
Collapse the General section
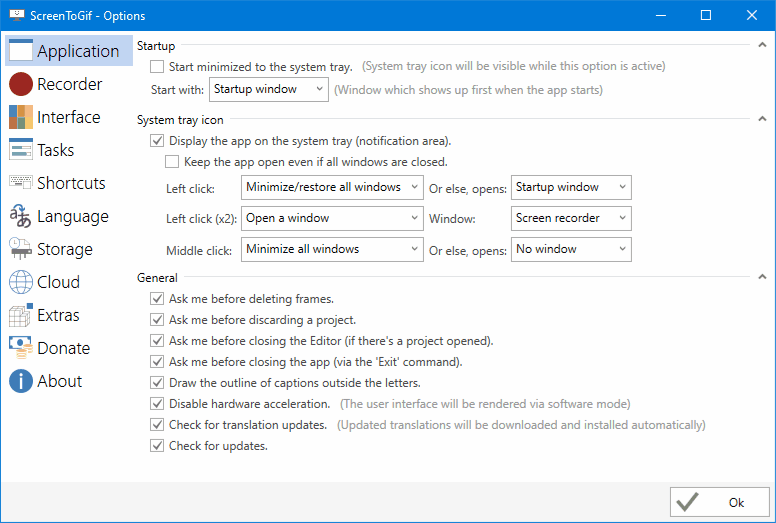(x=762, y=278)
